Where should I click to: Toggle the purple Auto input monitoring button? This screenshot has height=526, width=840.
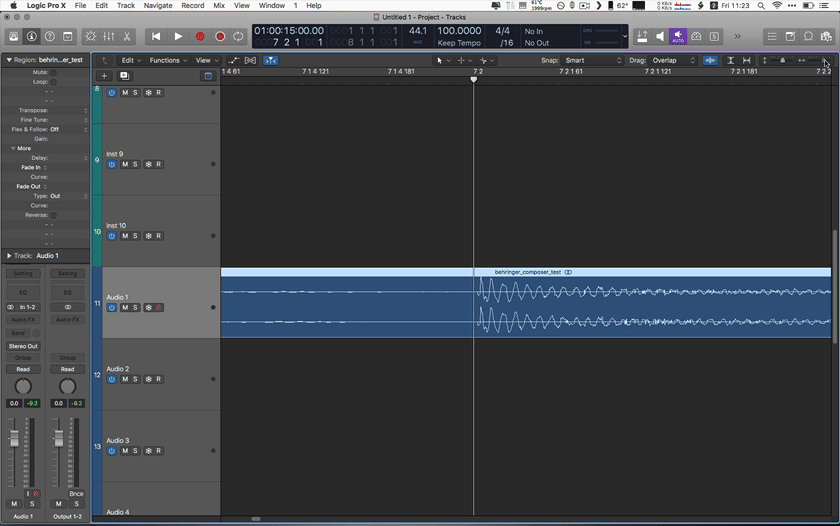click(x=678, y=36)
